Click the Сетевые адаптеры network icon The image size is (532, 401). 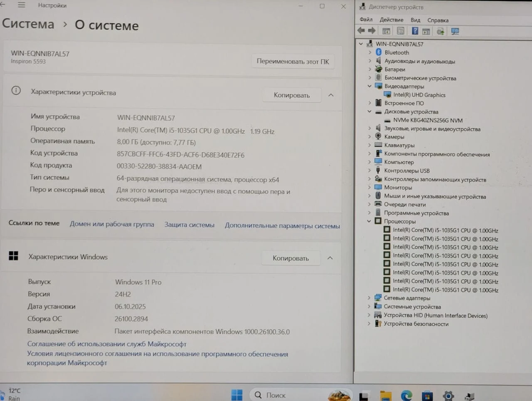377,297
